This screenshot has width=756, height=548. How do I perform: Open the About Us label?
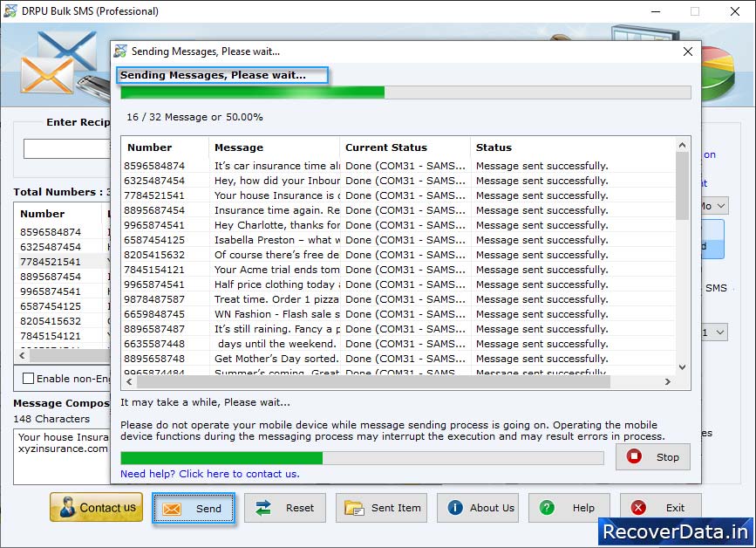point(493,508)
